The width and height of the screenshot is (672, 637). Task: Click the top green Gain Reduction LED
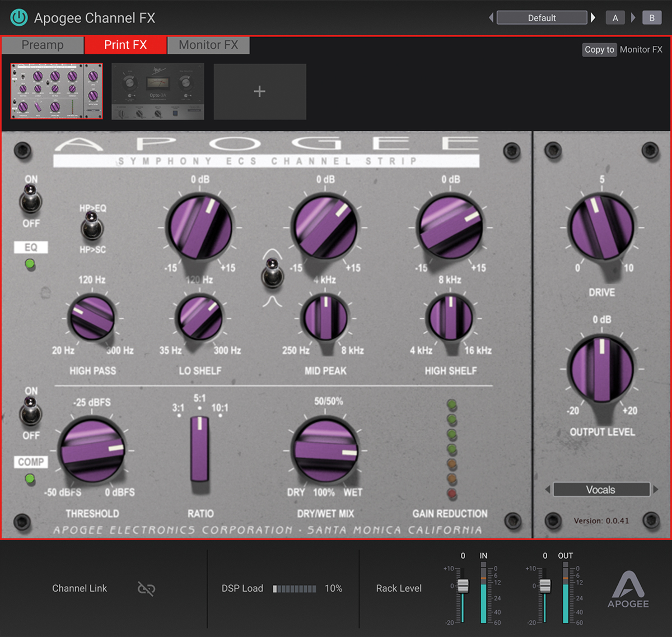451,404
